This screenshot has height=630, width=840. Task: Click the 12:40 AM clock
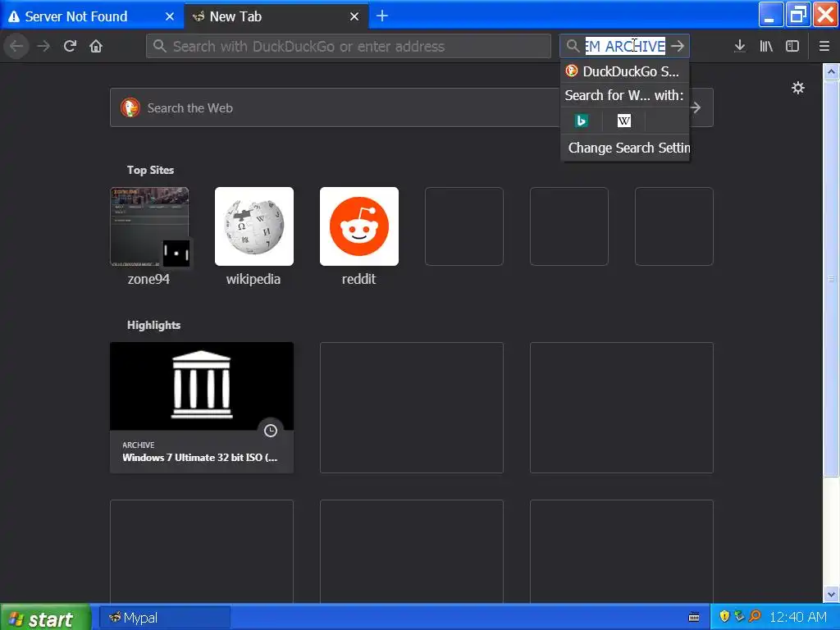point(798,617)
